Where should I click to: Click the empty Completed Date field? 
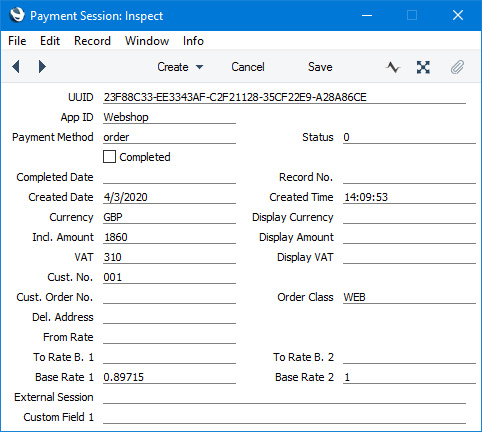[169, 177]
